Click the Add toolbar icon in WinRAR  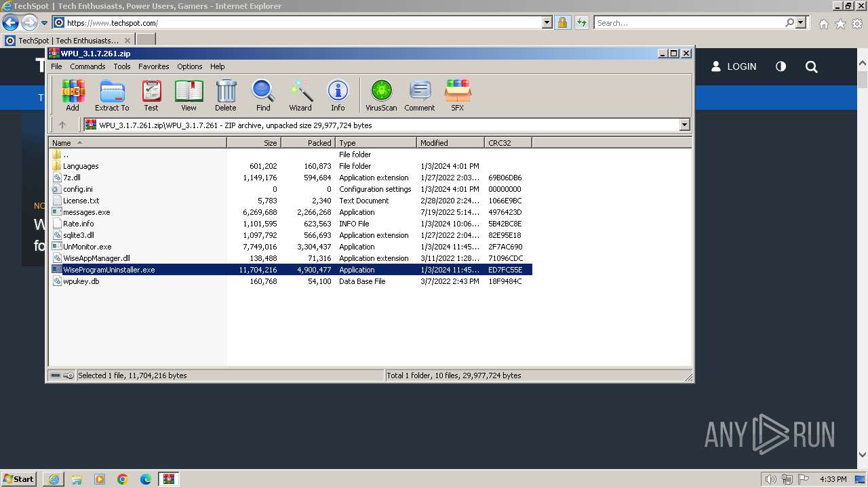click(x=73, y=95)
